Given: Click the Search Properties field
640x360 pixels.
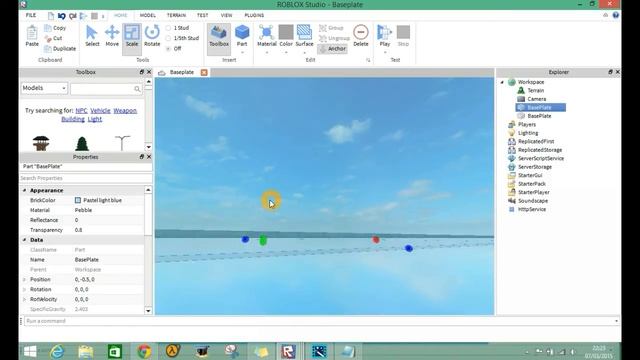Looking at the screenshot, I should point(85,178).
